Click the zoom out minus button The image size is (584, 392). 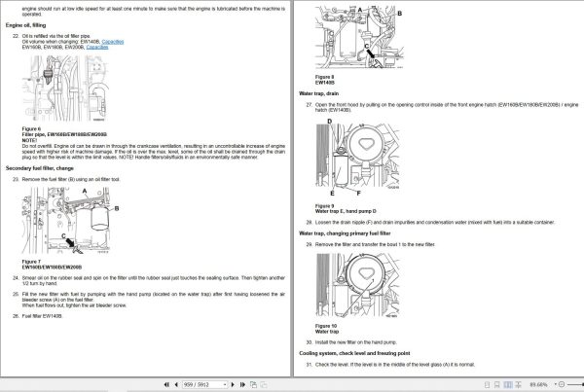pos(562,384)
